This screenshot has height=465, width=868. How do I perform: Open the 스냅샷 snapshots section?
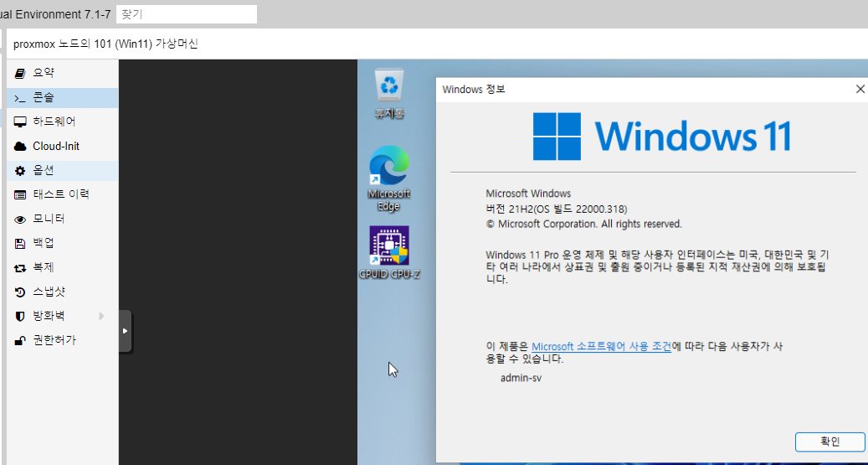point(63,292)
